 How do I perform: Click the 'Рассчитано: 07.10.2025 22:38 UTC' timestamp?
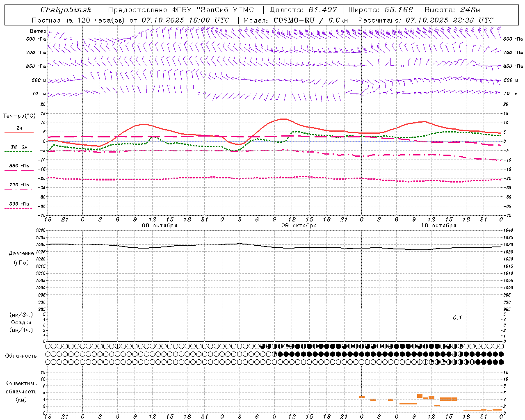(x=426, y=20)
